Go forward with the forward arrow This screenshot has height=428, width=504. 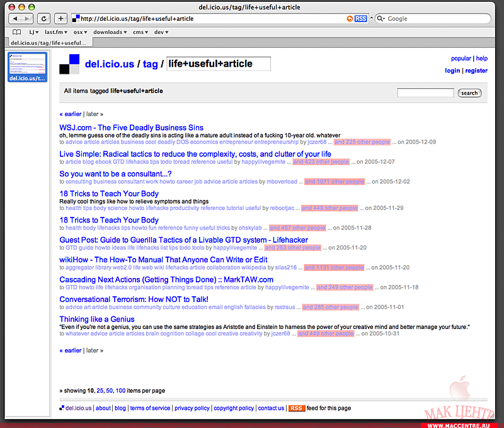pyautogui.click(x=27, y=19)
